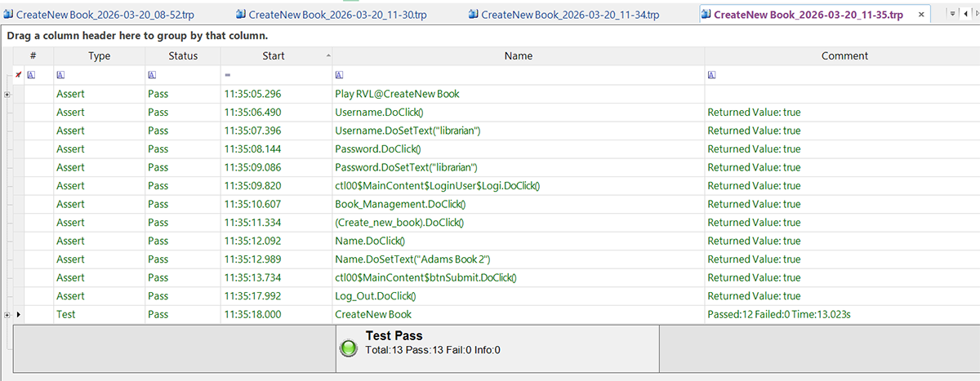Click the filter icon in the Name column
The image size is (980, 381).
tap(339, 75)
